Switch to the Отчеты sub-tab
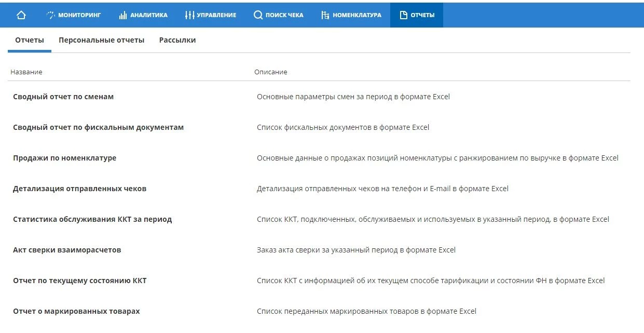The width and height of the screenshot is (644, 333). point(30,40)
